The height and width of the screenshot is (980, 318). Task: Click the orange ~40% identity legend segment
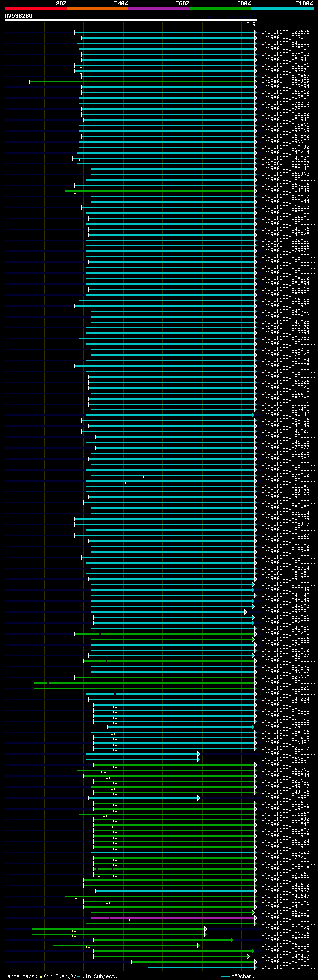(x=97, y=9)
